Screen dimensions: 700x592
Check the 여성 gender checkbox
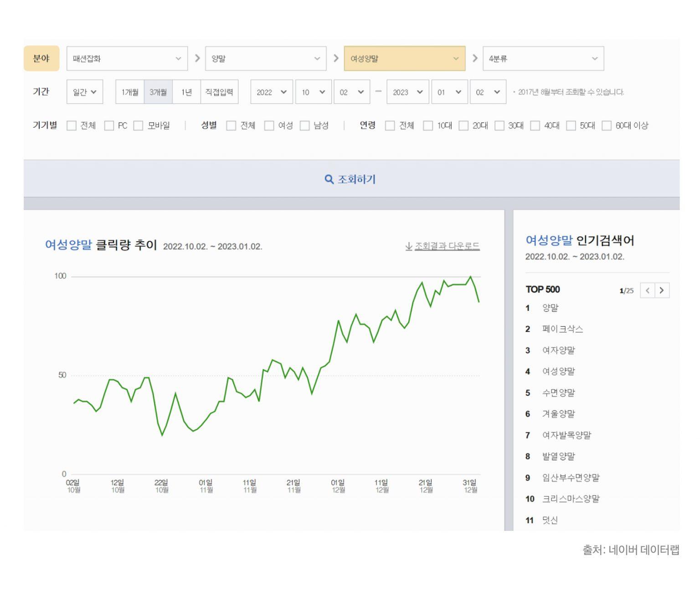coord(269,125)
